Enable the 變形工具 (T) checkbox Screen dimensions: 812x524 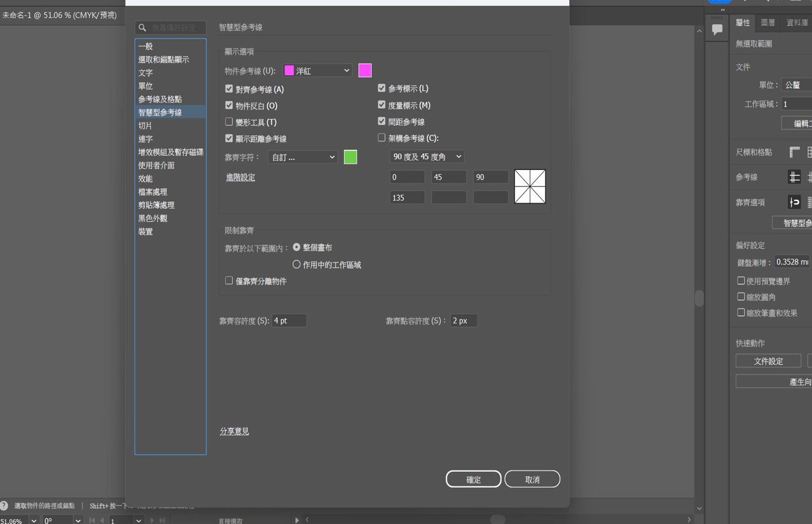tap(229, 122)
